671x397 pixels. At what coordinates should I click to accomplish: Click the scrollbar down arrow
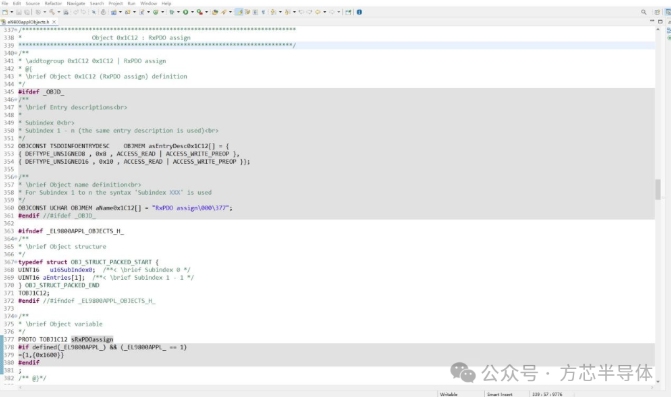[x=657, y=381]
